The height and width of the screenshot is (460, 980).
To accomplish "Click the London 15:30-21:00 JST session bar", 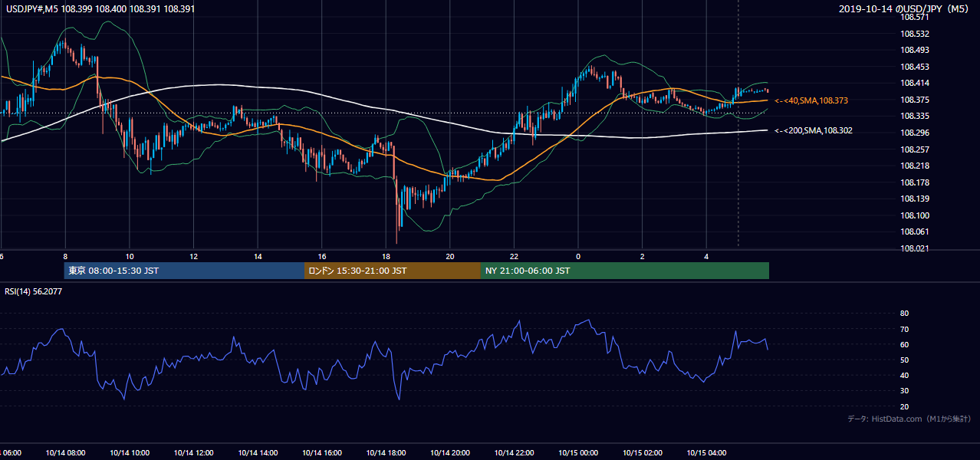I will coord(393,271).
